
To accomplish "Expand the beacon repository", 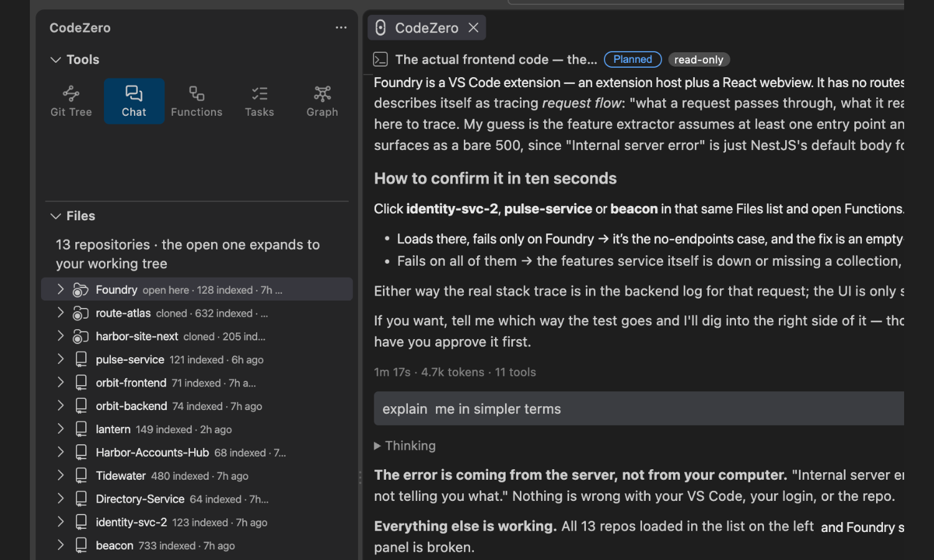I will pos(60,545).
